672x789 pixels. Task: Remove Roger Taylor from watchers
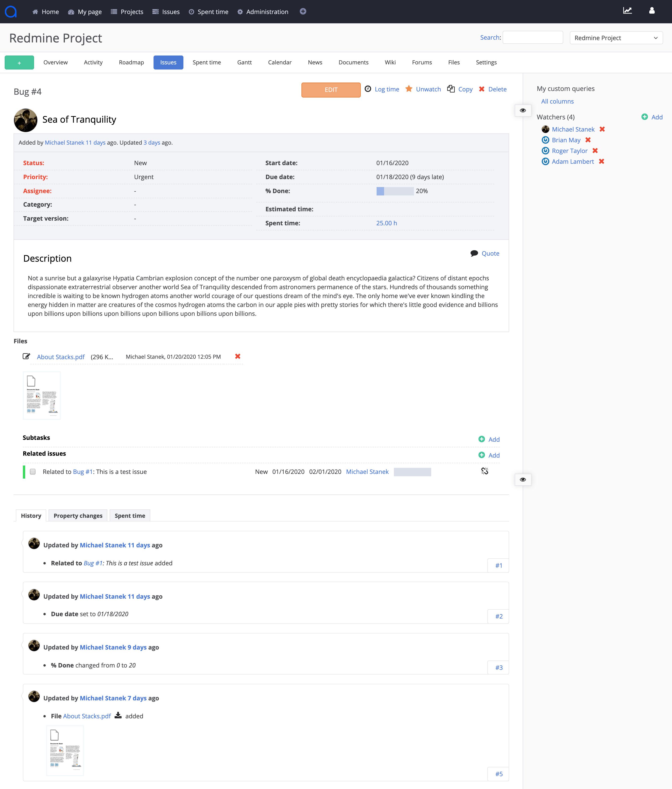click(595, 150)
